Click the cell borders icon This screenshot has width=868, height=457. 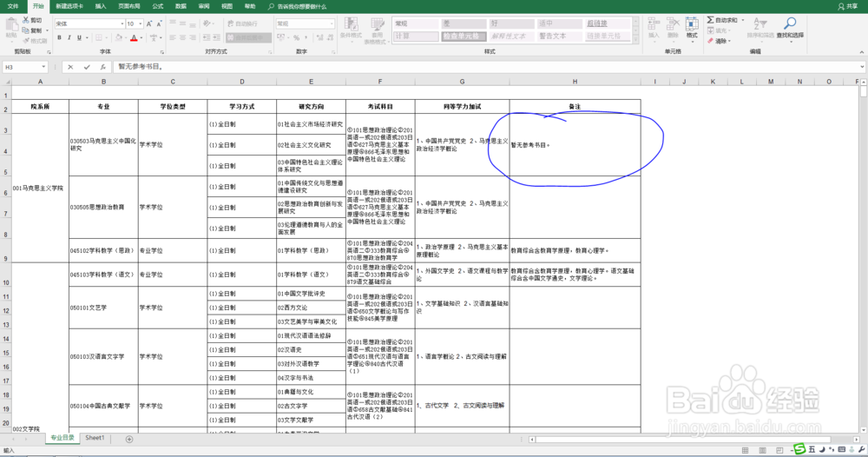[99, 37]
